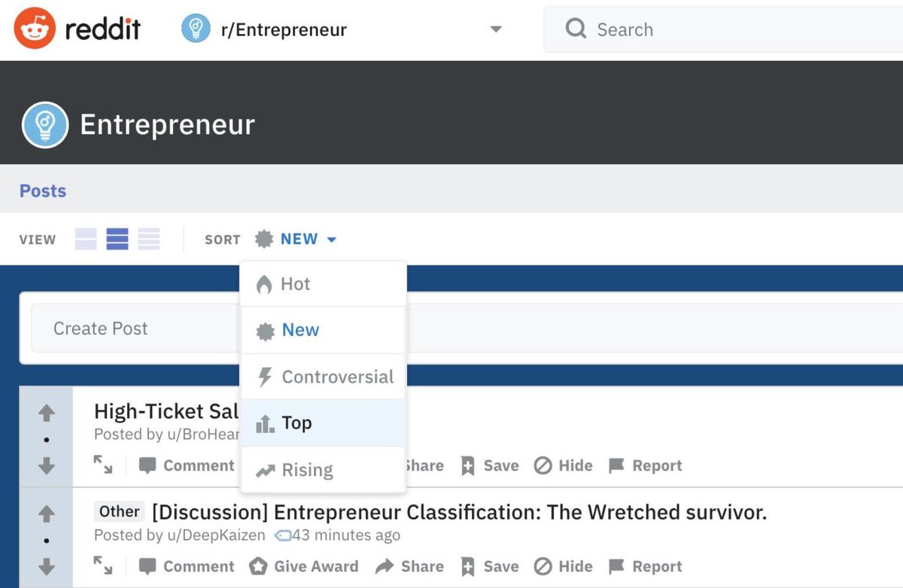This screenshot has width=903, height=588.
Task: Click the search magnifier icon
Action: 576,29
